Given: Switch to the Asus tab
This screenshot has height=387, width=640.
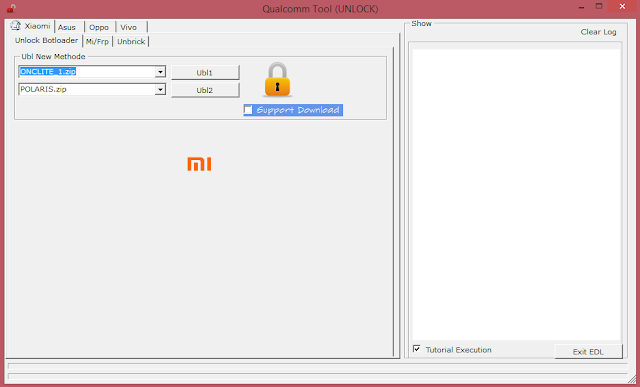Looking at the screenshot, I should coord(67,27).
